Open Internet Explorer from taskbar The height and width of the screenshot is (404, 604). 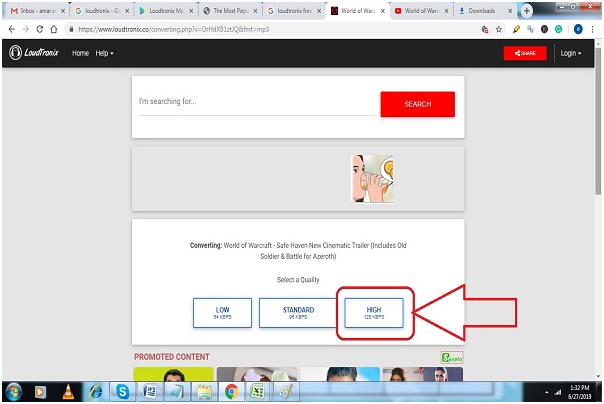[x=96, y=392]
